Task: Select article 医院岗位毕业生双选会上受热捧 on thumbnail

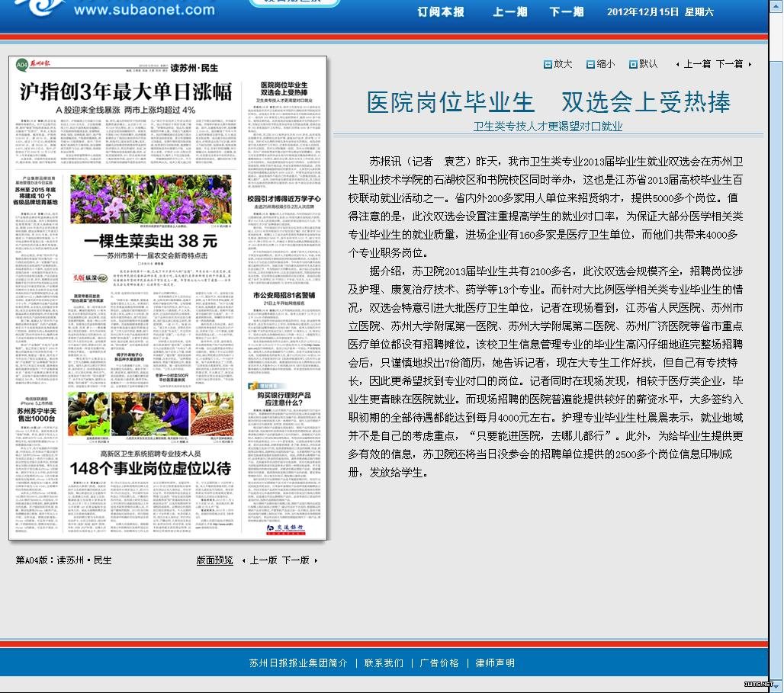Action: point(284,88)
